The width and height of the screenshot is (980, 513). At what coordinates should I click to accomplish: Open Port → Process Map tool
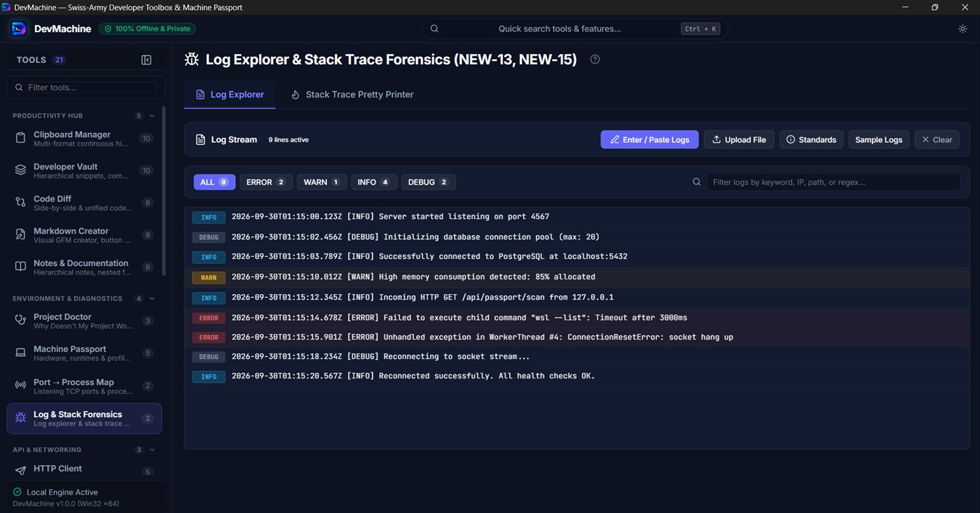pyautogui.click(x=84, y=386)
